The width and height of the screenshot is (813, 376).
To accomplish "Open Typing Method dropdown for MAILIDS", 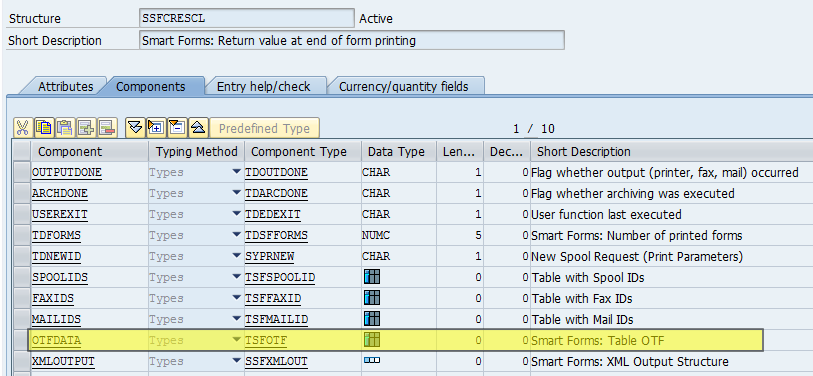I will pos(236,319).
